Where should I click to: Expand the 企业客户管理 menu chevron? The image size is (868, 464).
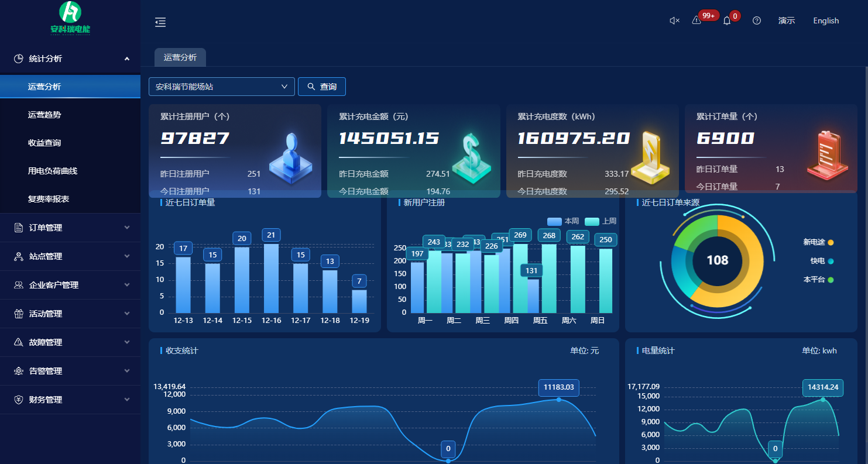[x=127, y=285]
